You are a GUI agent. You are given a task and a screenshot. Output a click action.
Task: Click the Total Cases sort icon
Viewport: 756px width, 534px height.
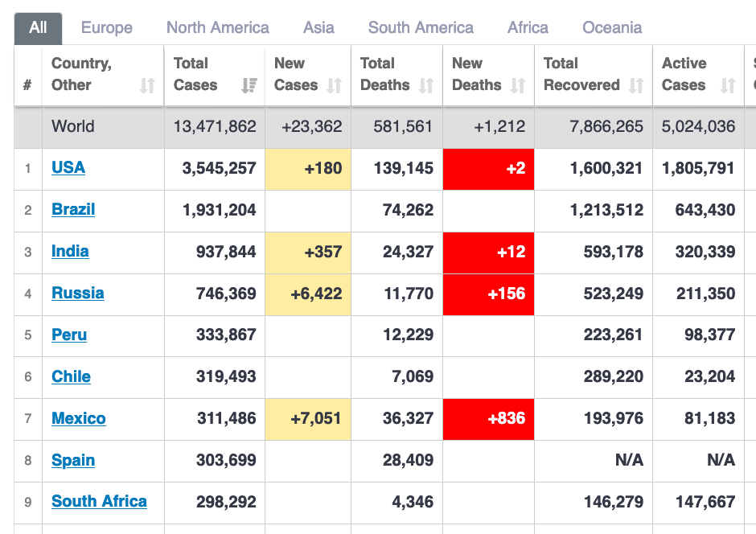(249, 85)
